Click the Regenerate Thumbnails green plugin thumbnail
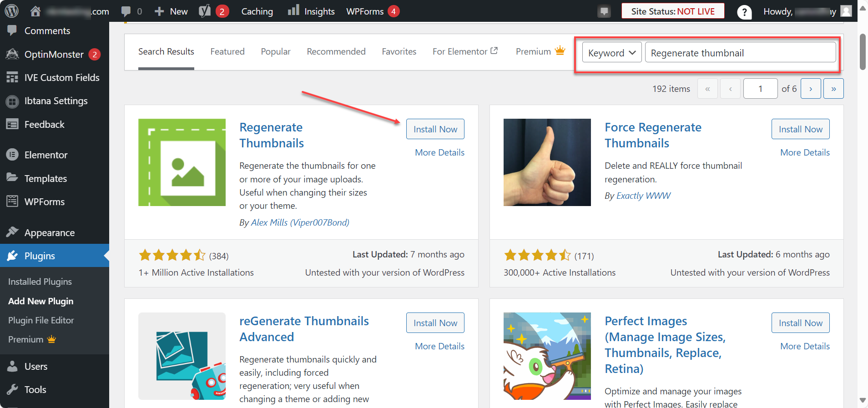 pos(182,162)
